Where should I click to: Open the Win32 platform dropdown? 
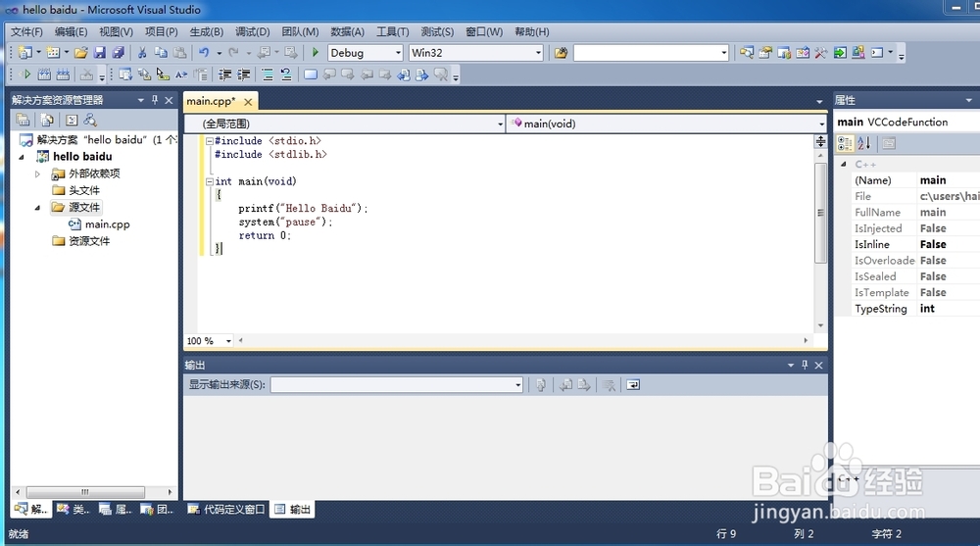tap(538, 53)
